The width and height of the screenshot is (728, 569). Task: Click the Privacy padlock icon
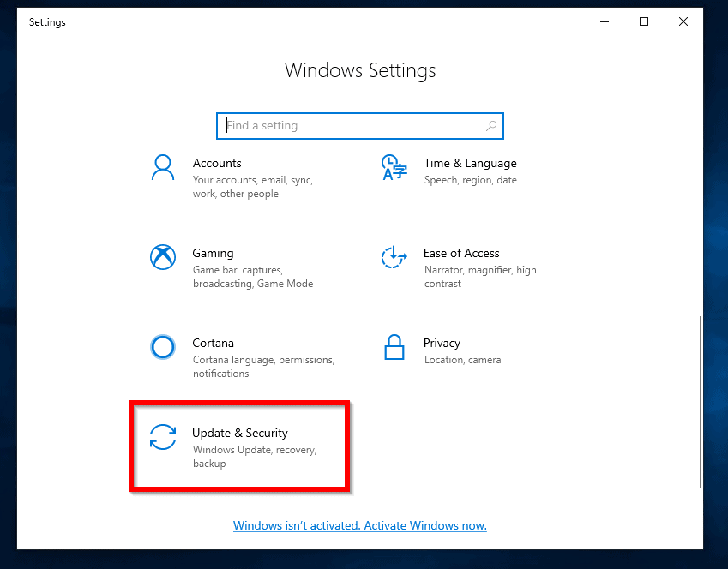pos(394,347)
